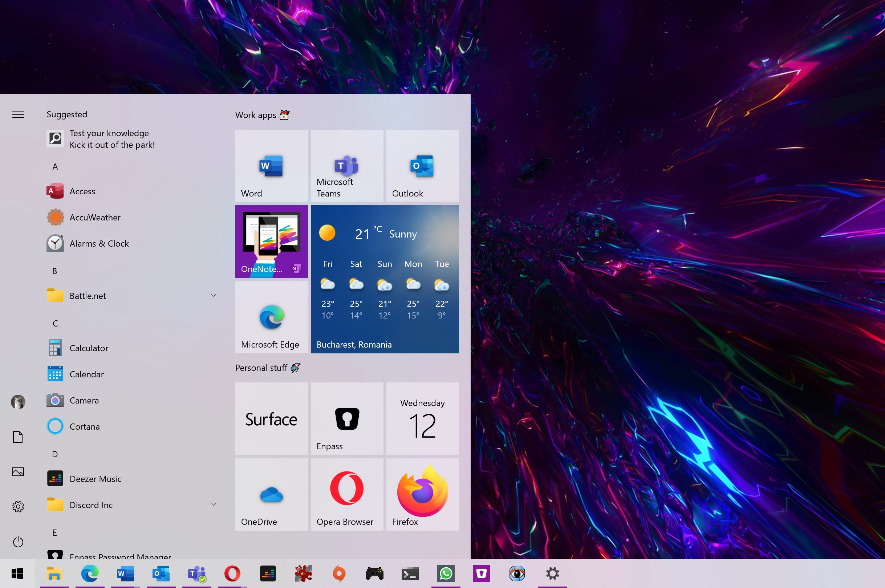Open Pictures from the Start sidebar
The image size is (885, 588).
point(18,472)
